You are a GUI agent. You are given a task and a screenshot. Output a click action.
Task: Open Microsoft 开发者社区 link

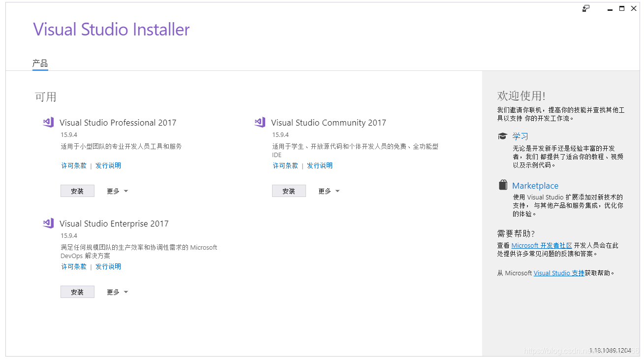542,245
